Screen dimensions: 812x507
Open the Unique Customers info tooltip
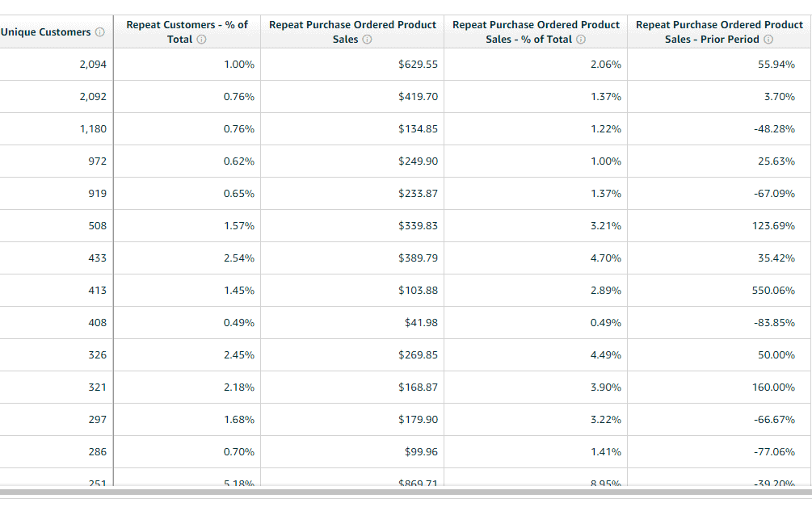coord(99,31)
